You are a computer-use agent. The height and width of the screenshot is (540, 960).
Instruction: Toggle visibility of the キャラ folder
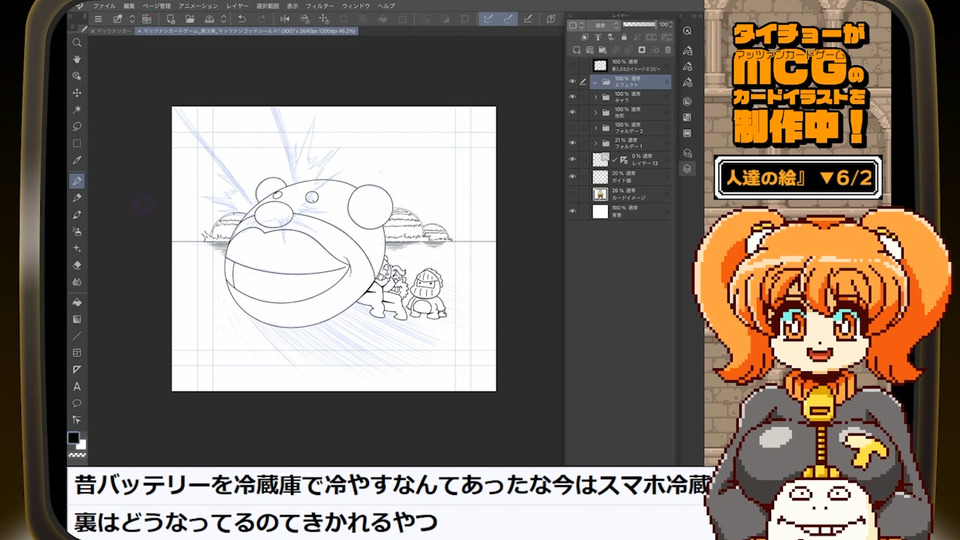coord(572,98)
